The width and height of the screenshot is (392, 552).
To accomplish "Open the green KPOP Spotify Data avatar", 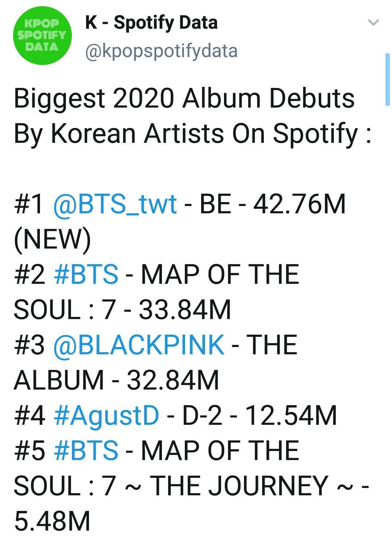I will [x=42, y=36].
